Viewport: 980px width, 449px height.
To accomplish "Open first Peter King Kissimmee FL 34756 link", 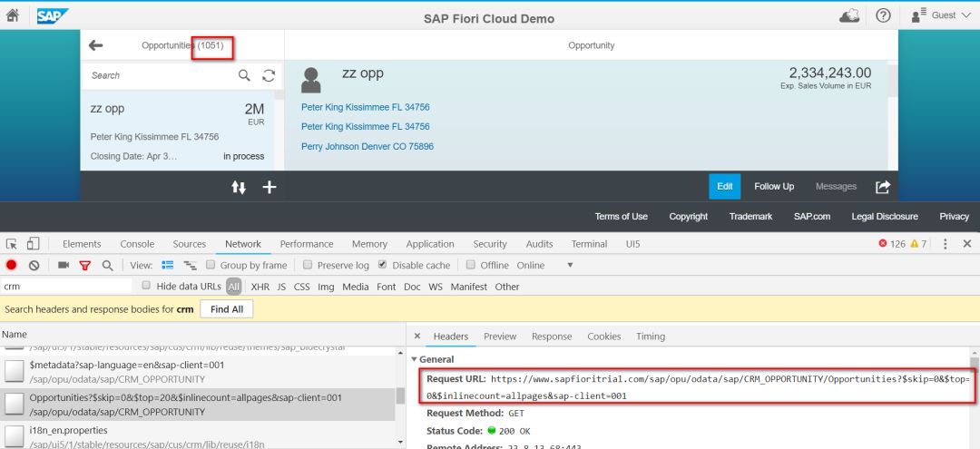I will [365, 107].
